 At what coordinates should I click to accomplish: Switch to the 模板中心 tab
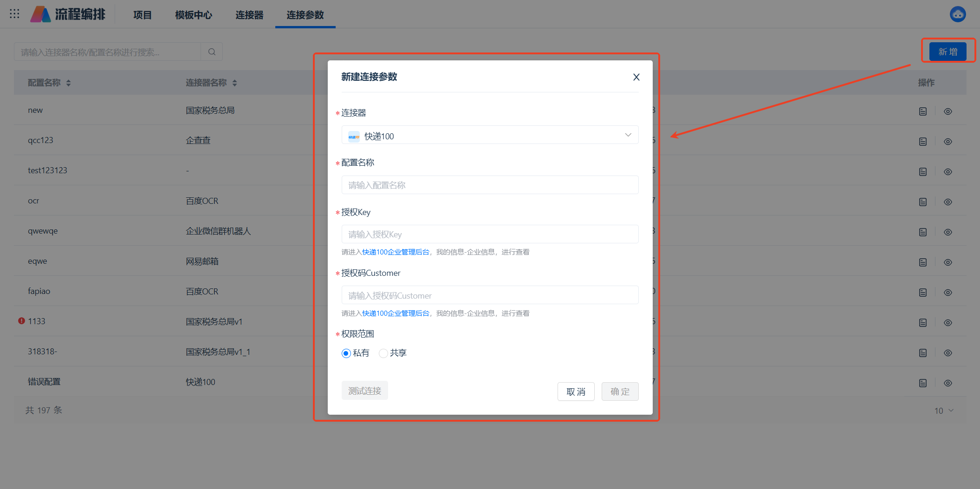(194, 15)
